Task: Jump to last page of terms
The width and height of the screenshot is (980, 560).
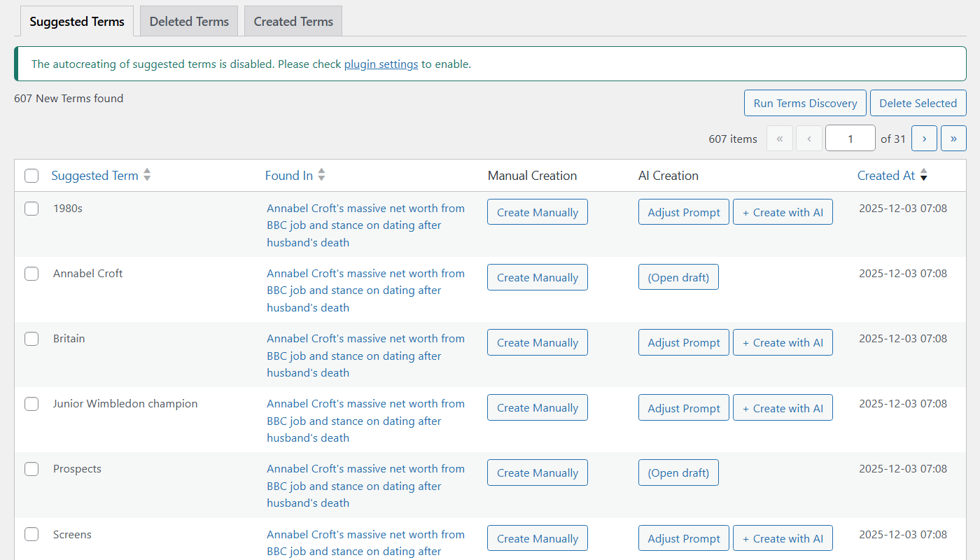Action: point(953,139)
